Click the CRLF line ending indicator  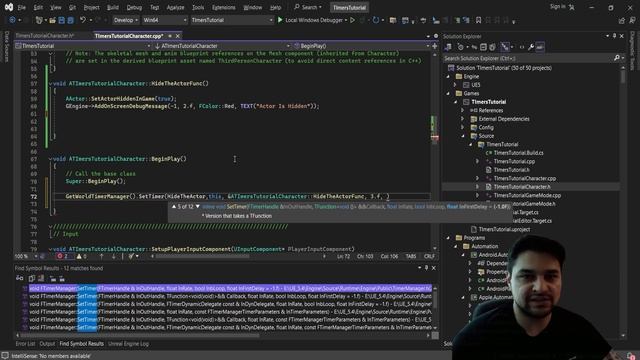pyautogui.click(x=429, y=256)
